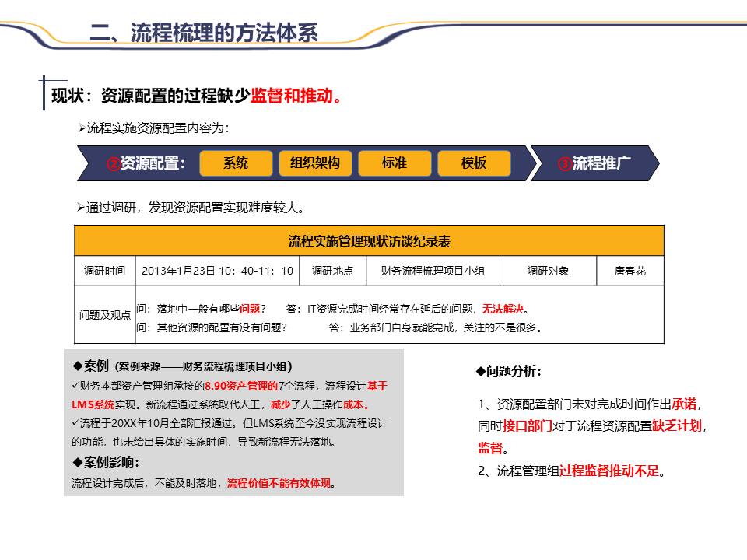Select the line 1、资源配置部门未对完成时间作出承诺
Viewport: 747px width, 560px height.
coord(589,404)
